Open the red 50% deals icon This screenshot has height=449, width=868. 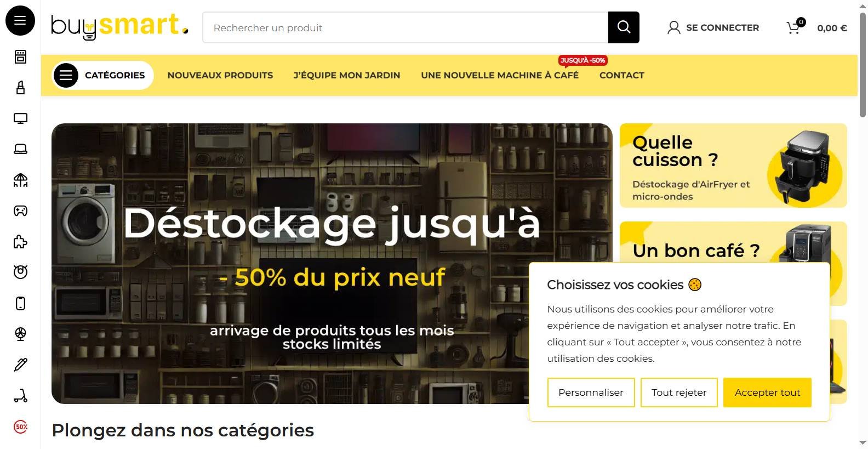point(20,427)
